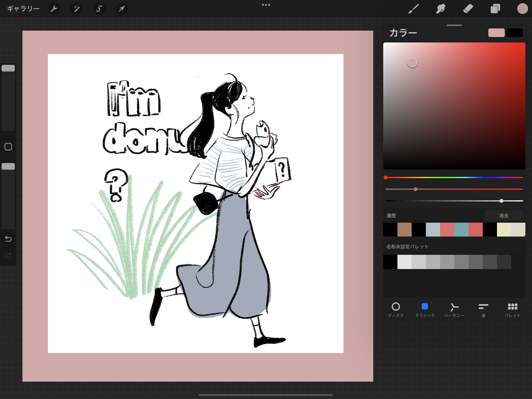532x399 pixels.
Task: Select the black secondary color chip
Action: point(514,33)
